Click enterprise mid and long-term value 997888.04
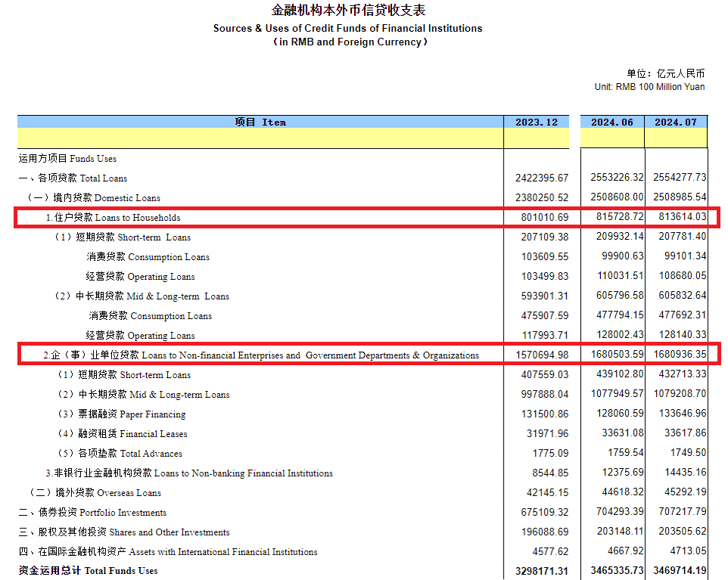Screen dimensions: 728x580 [545, 394]
